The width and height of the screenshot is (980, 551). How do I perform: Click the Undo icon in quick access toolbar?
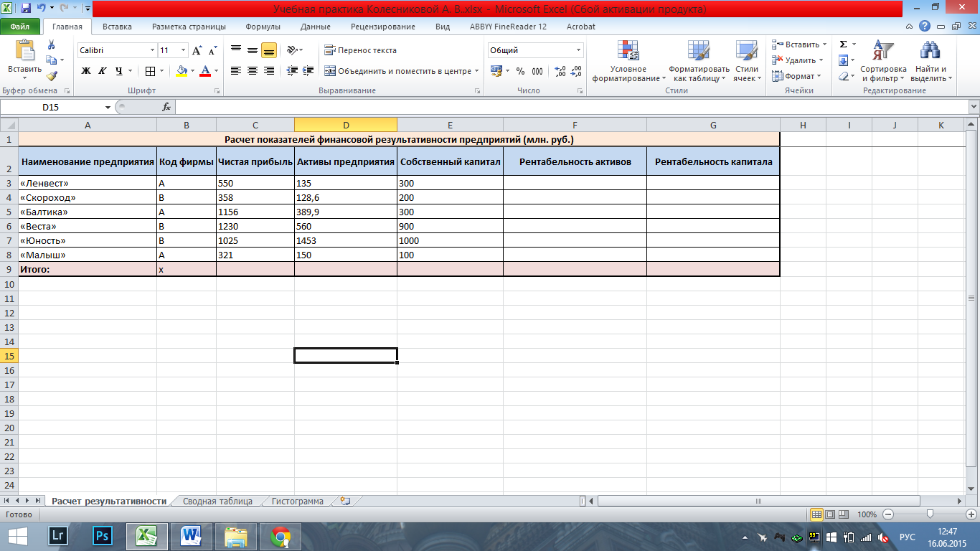(x=42, y=9)
